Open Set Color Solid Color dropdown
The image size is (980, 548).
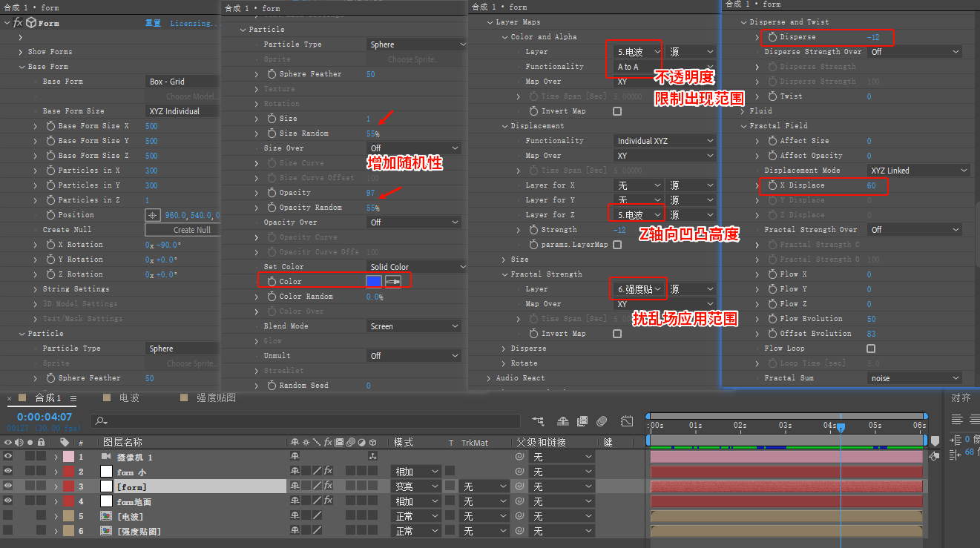tap(418, 267)
